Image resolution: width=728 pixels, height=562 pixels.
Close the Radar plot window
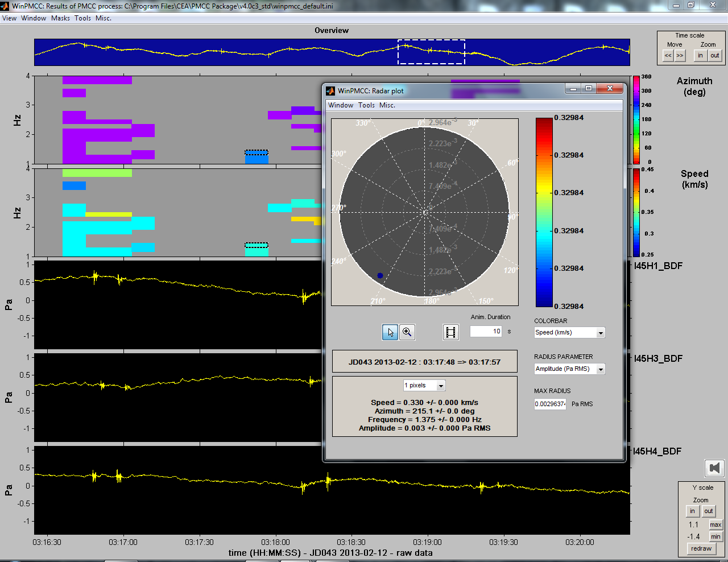(x=610, y=89)
